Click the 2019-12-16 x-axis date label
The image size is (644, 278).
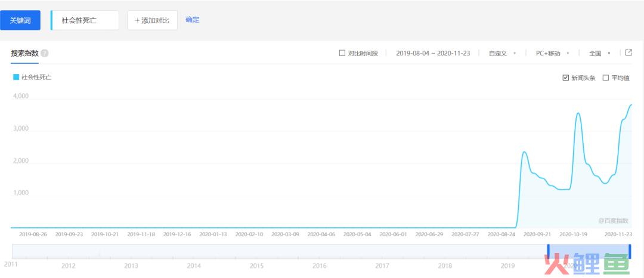(177, 234)
